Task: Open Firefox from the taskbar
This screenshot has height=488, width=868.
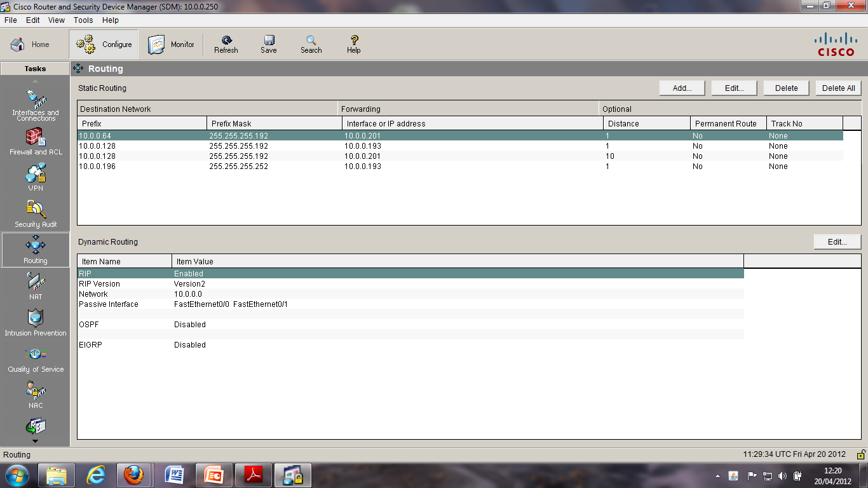Action: (x=134, y=475)
